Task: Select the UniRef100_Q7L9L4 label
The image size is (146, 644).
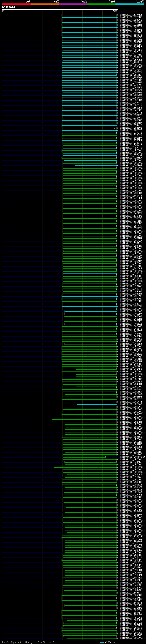Action: point(131,198)
